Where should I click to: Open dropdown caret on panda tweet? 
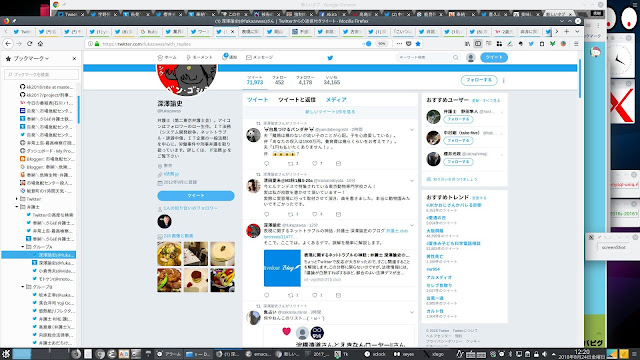pyautogui.click(x=412, y=130)
